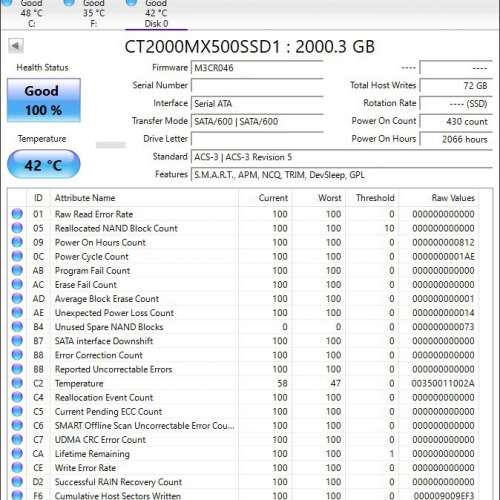Viewport: 500px width, 500px height.
Task: Click the status icon for Power Cycle Count
Action: pos(17,256)
